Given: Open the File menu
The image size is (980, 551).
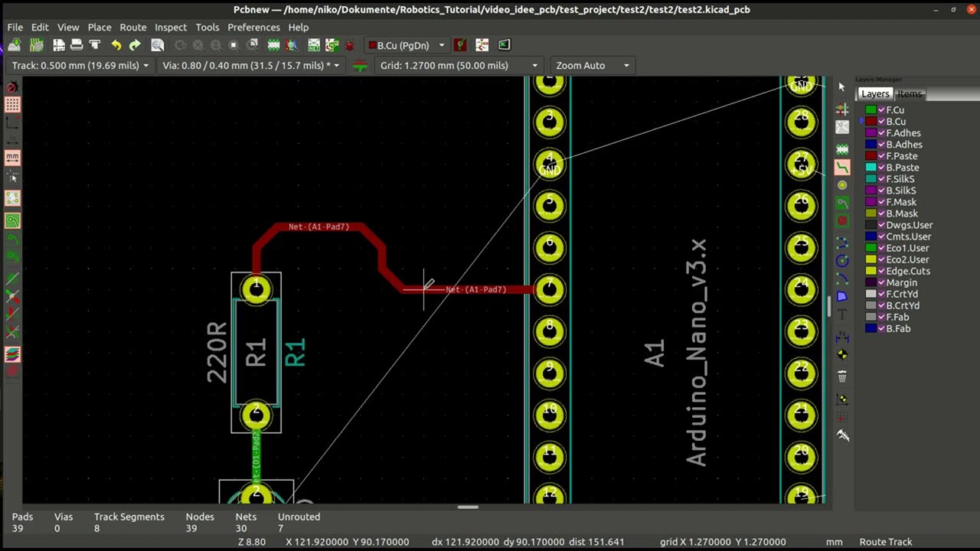Looking at the screenshot, I should point(15,27).
